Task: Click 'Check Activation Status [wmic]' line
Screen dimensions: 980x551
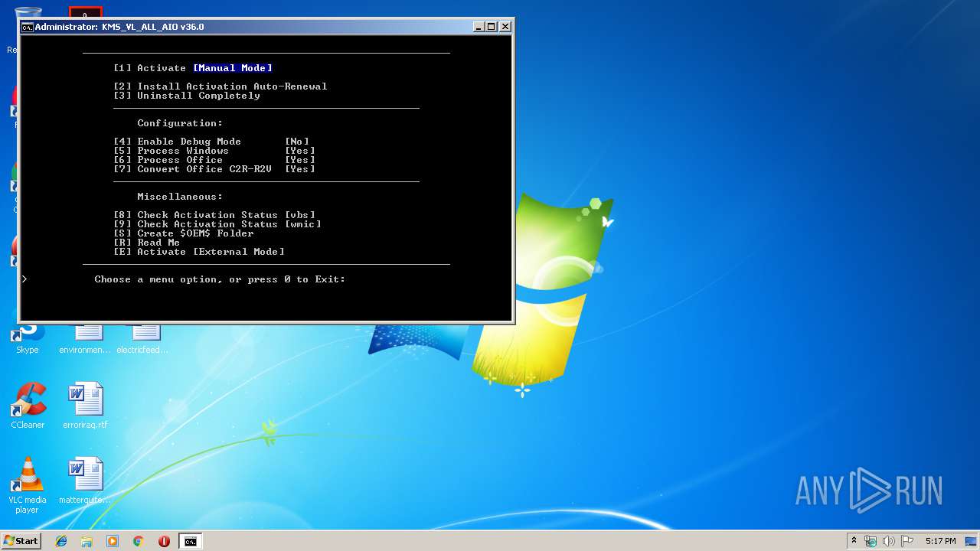Action: [217, 224]
